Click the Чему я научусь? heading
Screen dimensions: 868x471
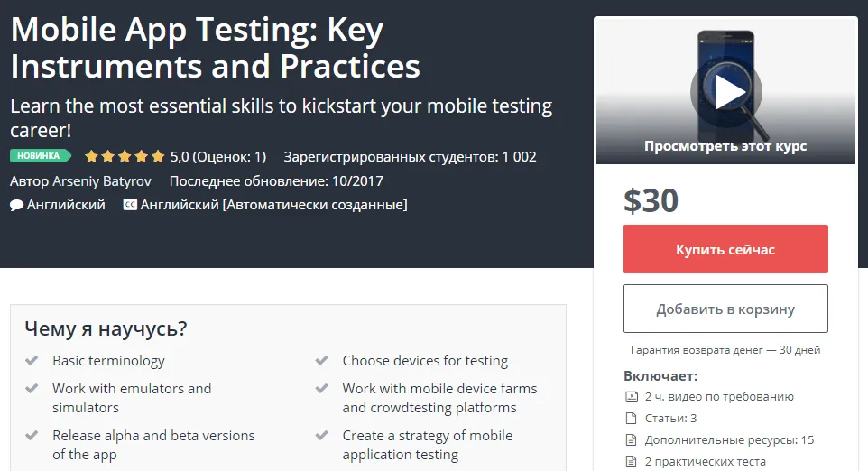[106, 328]
